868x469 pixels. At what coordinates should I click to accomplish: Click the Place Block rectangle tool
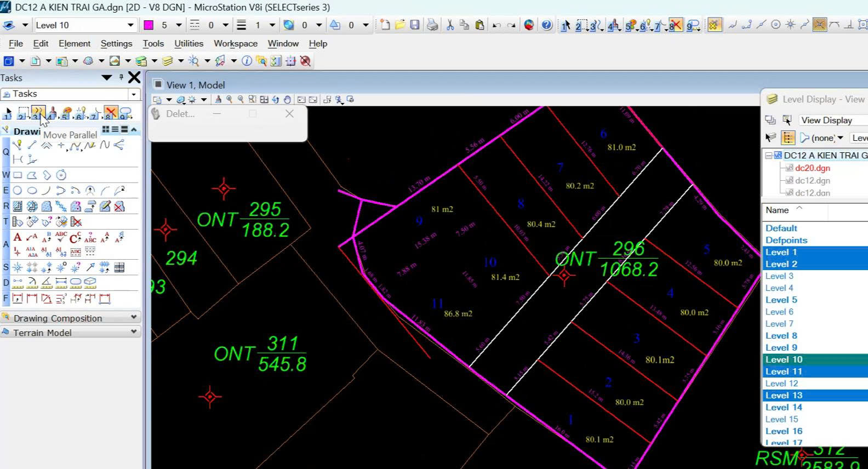(18, 175)
